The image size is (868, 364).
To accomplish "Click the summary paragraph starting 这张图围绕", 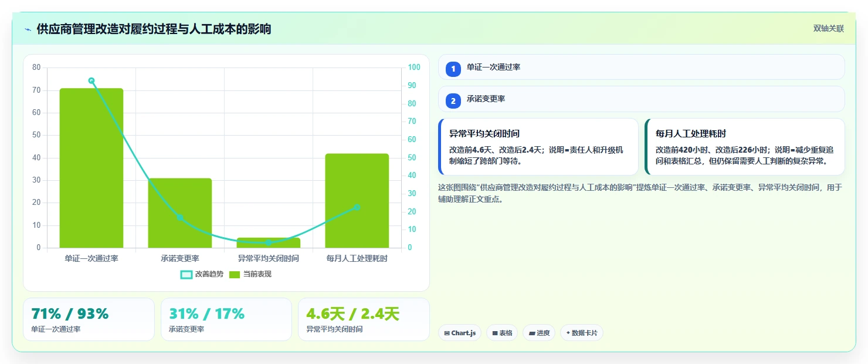I will tap(641, 193).
